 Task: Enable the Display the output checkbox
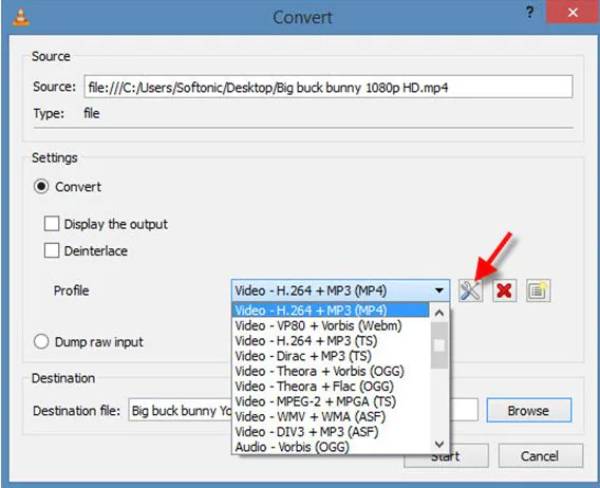click(52, 224)
